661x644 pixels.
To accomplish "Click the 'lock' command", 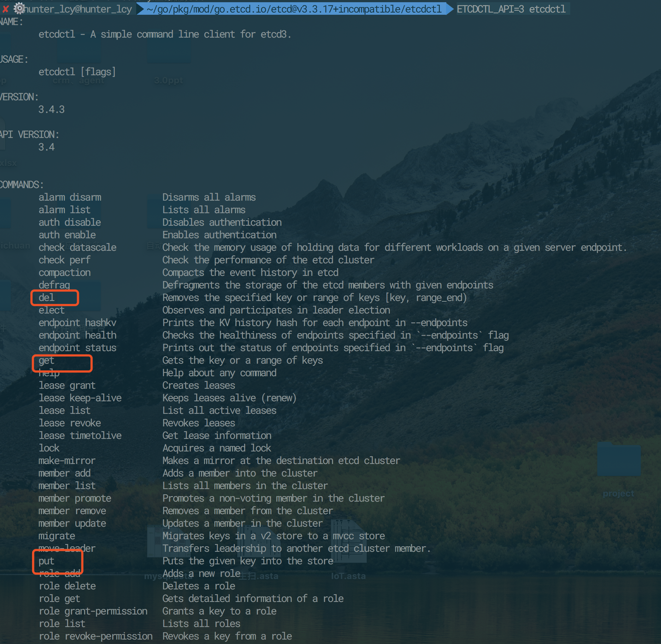I will click(49, 448).
